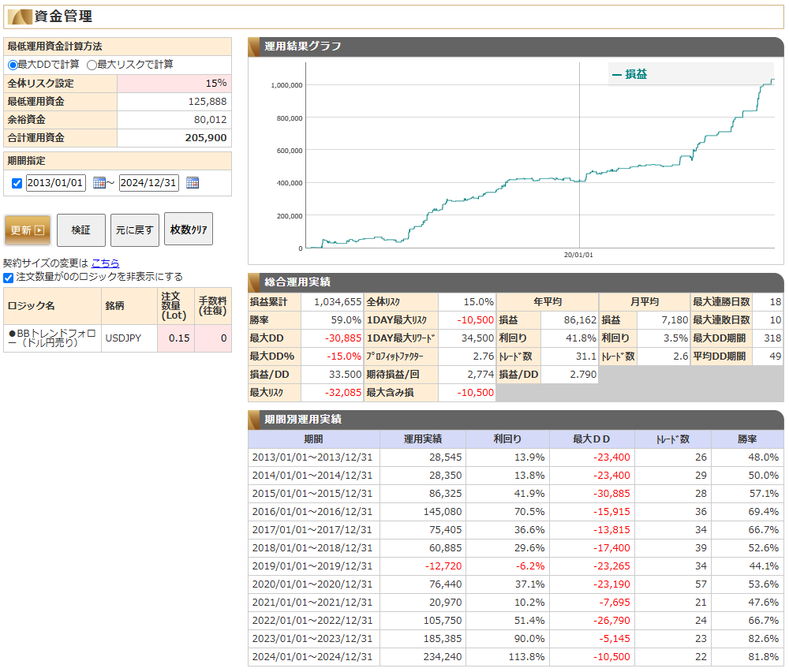Screen dimensions: 789x672
Task: Click the 総合運用実績 panel header
Action: [x=516, y=282]
